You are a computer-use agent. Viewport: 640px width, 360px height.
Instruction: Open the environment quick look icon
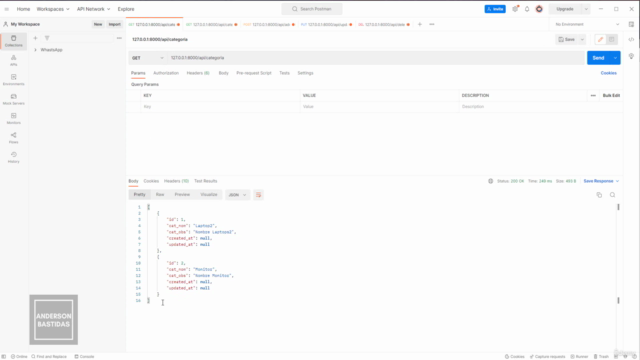click(x=631, y=24)
